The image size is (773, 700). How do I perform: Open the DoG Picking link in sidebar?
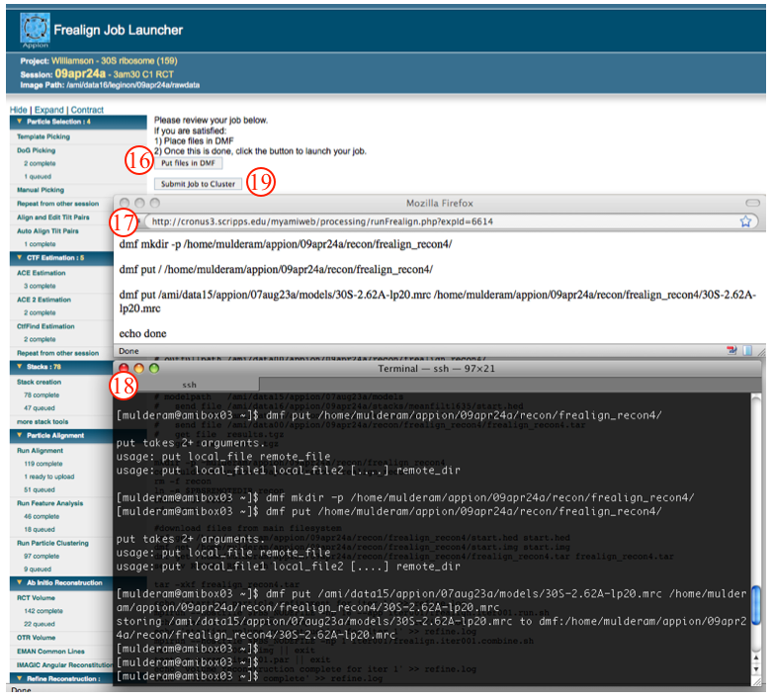(x=37, y=150)
